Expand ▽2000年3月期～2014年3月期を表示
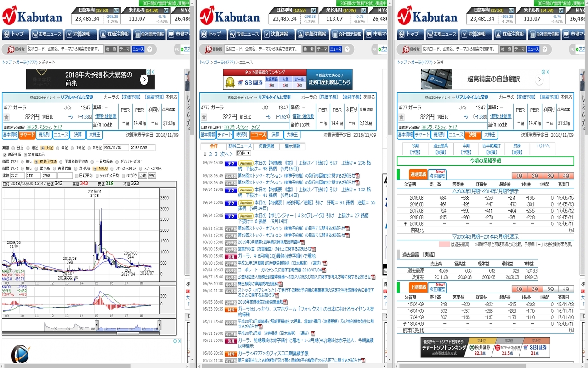The width and height of the screenshot is (588, 368). click(486, 236)
